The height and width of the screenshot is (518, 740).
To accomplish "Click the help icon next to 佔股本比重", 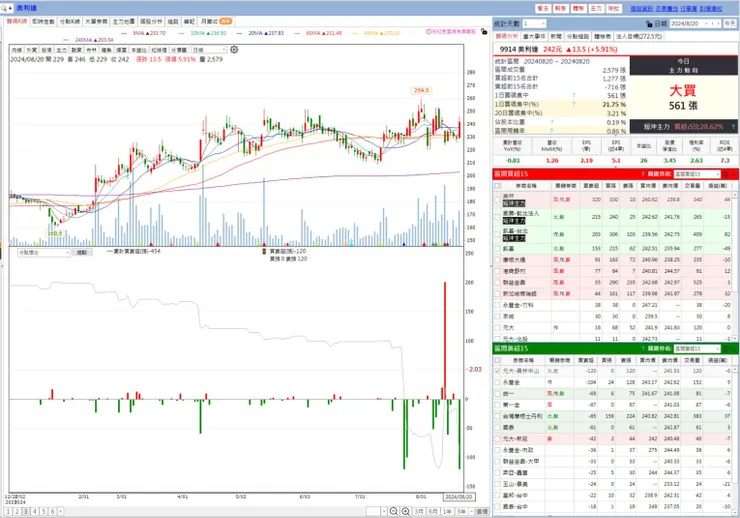I will click(552, 122).
